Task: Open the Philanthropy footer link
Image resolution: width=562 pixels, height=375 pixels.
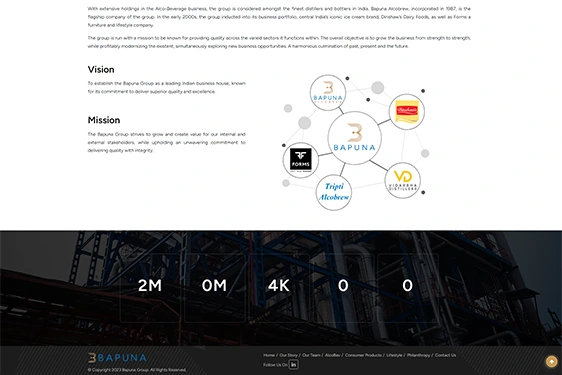Action: (x=418, y=355)
